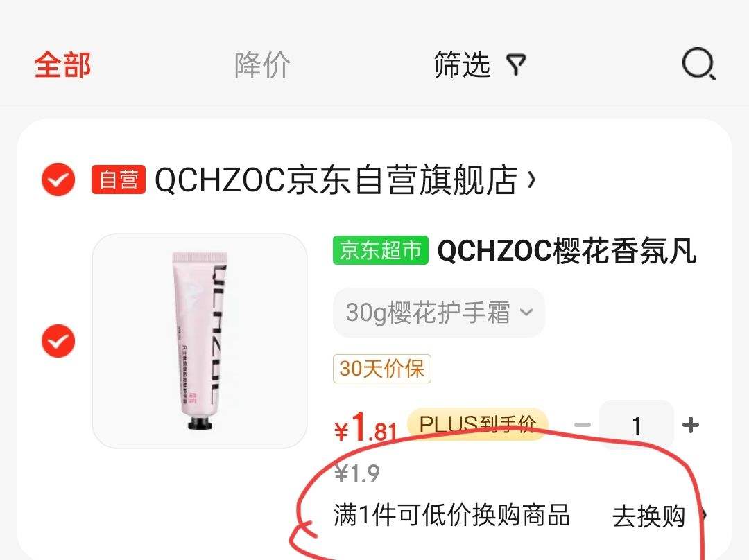The height and width of the screenshot is (560, 749).
Task: Open the search magnifier icon
Action: click(699, 64)
